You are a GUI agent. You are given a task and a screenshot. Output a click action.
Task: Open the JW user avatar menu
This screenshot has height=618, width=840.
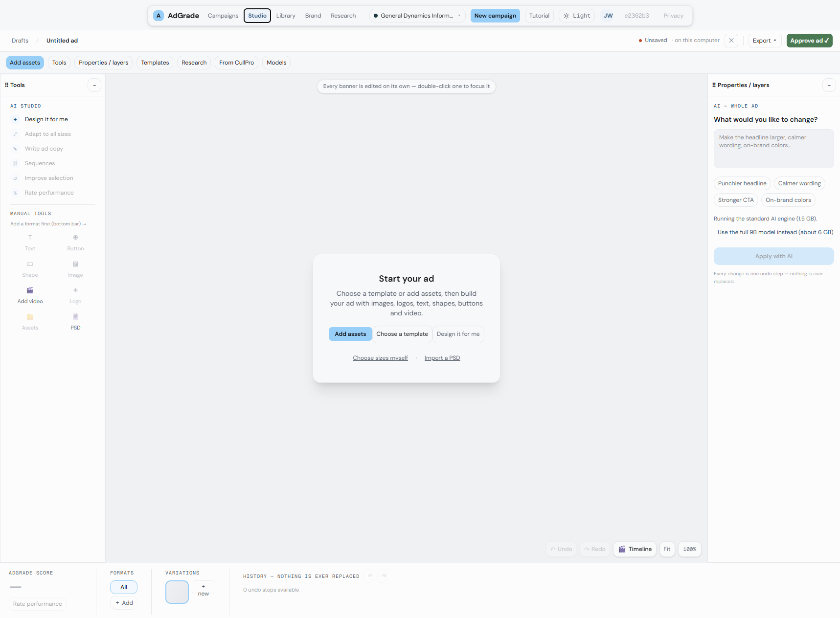click(608, 16)
